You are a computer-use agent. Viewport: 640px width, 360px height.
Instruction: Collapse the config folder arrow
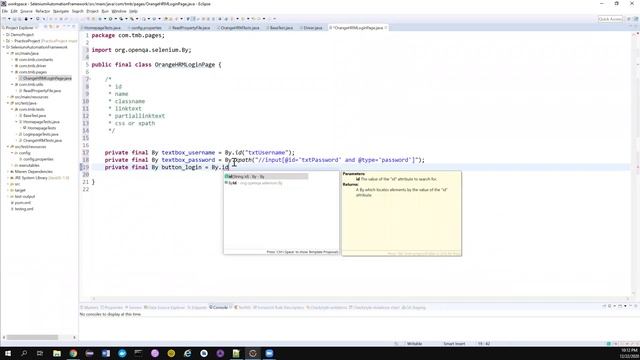pyautogui.click(x=12, y=153)
